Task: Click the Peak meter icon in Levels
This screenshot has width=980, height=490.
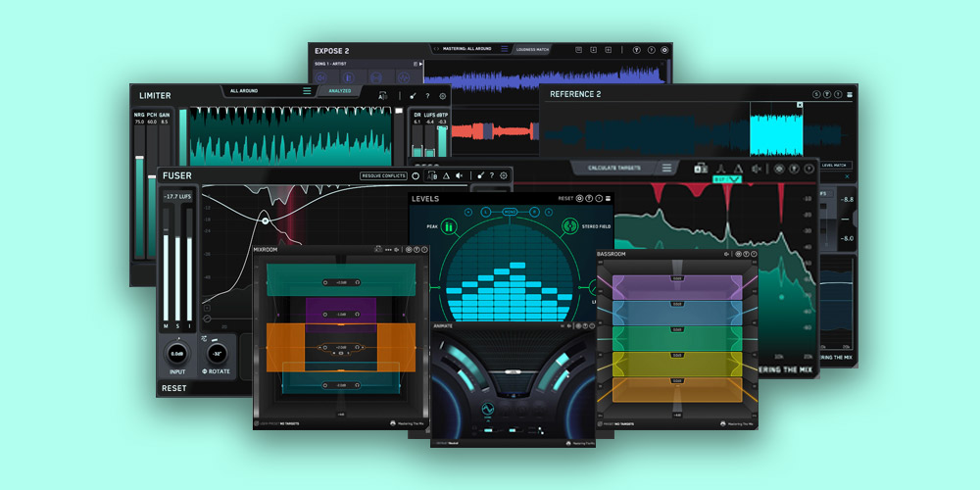Action: coord(449,227)
